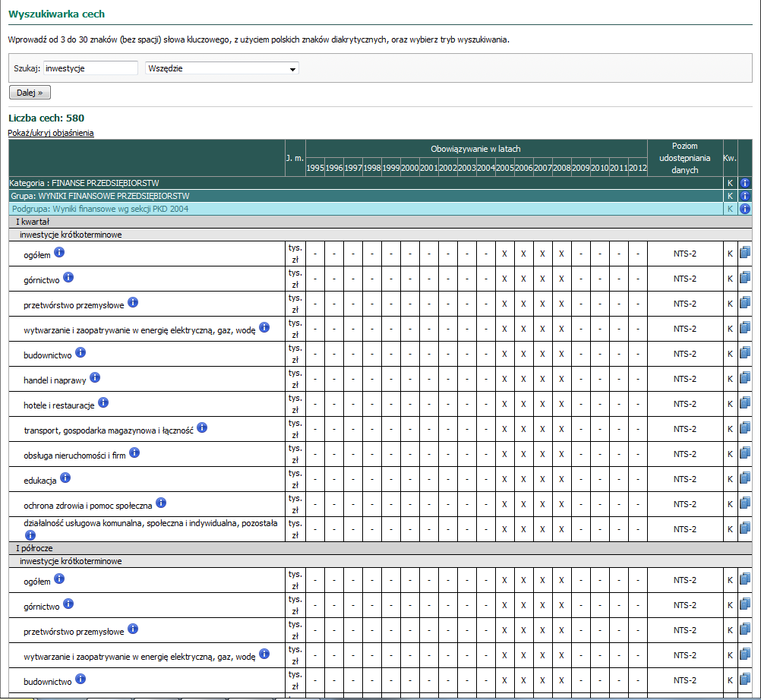Viewport: 761px width, 700px height.
Task: Click the info icon beside hotele i restauracje
Action: [x=103, y=402]
